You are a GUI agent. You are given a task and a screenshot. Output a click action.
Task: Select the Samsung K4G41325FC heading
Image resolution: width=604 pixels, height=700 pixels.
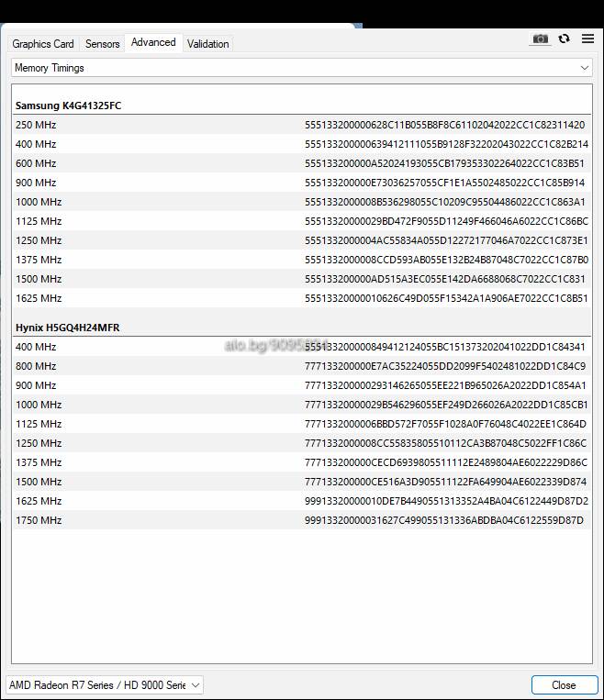[x=68, y=106]
